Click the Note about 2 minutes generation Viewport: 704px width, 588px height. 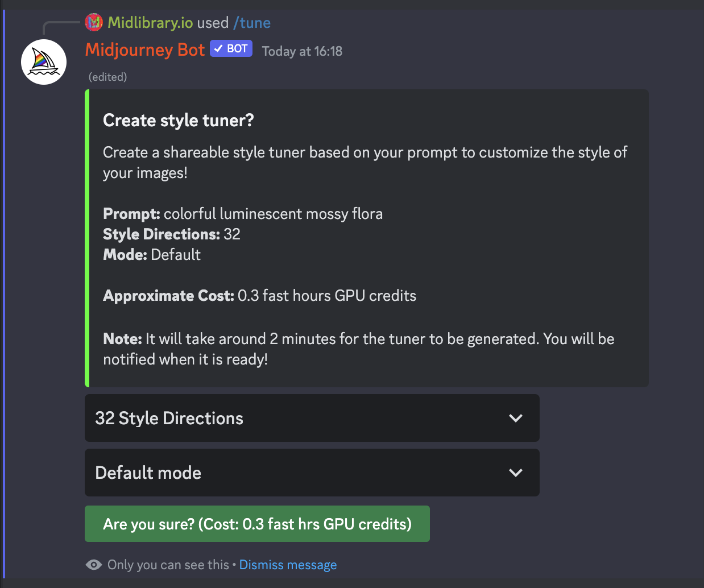pyautogui.click(x=359, y=349)
